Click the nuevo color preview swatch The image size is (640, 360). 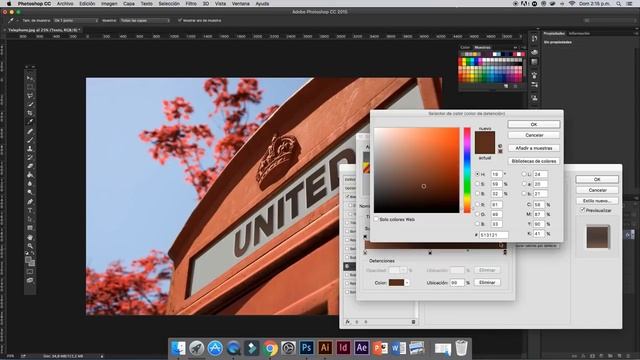click(x=484, y=137)
